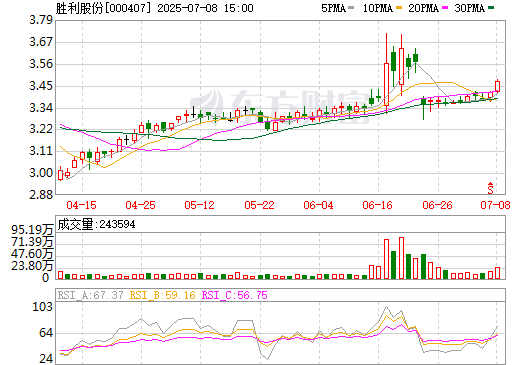Click the 胜利股份[000407] stock title
The width and height of the screenshot is (520, 365).
click(103, 8)
